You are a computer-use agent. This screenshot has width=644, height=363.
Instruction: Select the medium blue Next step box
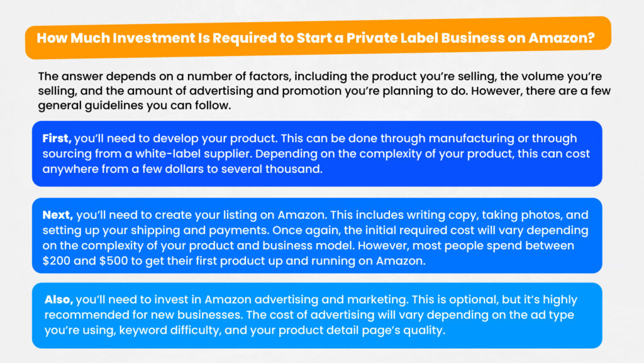317,236
